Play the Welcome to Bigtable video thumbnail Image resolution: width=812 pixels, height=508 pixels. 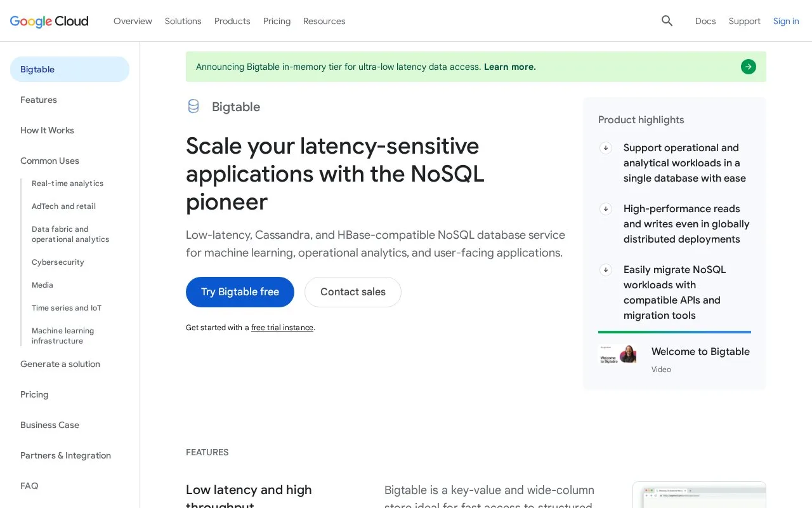pos(617,354)
